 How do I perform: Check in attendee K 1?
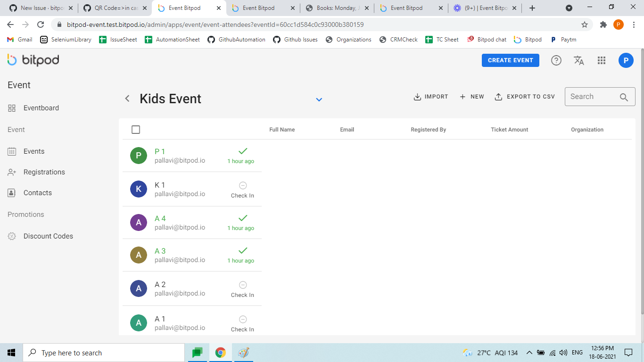(242, 190)
